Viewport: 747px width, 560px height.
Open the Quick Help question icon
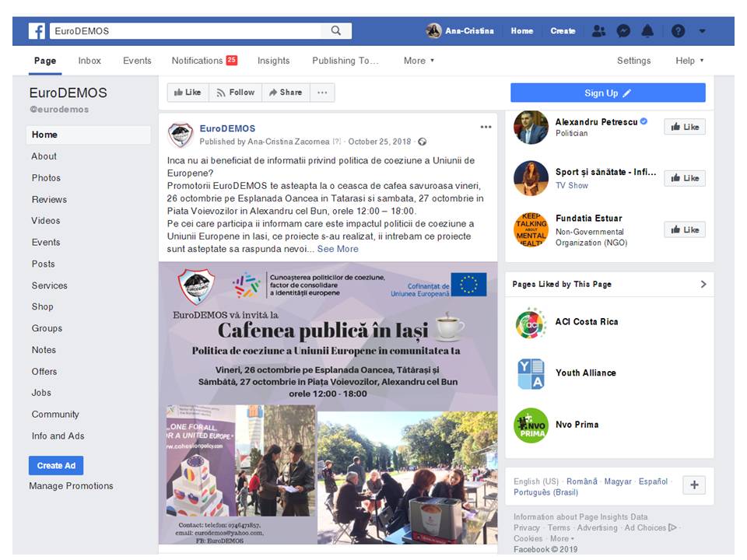click(678, 31)
